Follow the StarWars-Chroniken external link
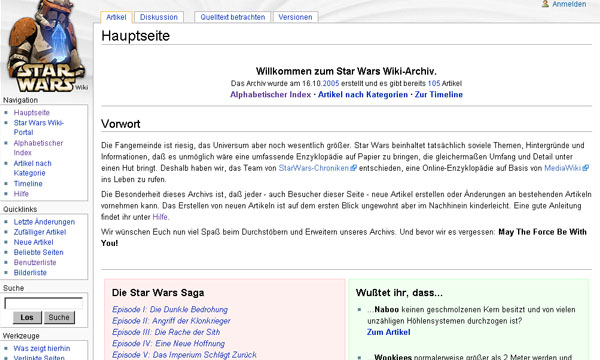The image size is (600, 360). click(317, 168)
